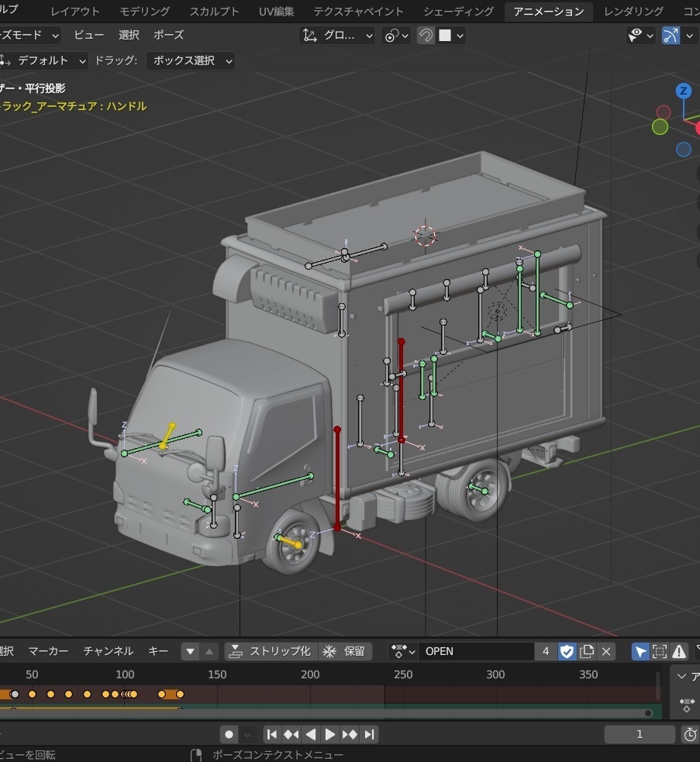Enable the fake user shield for the OPEN action
Image resolution: width=700 pixels, height=762 pixels.
567,651
